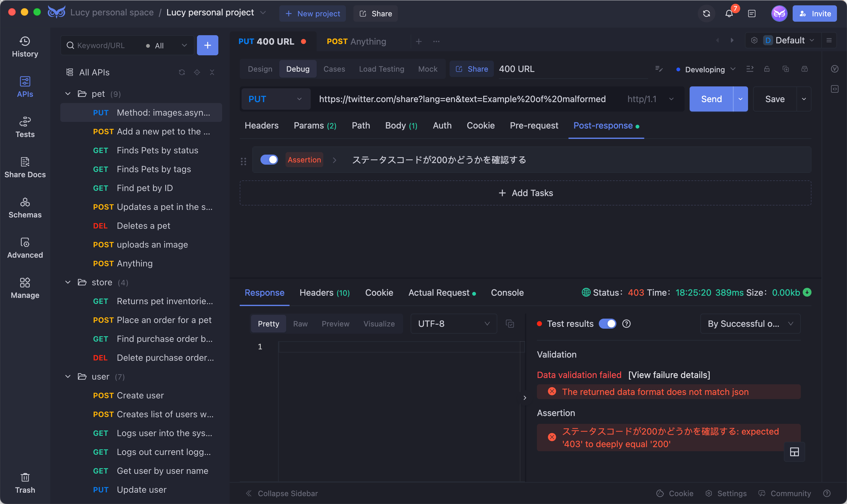This screenshot has width=847, height=504.
Task: Open the UTF-8 encoding dropdown
Action: tap(454, 324)
